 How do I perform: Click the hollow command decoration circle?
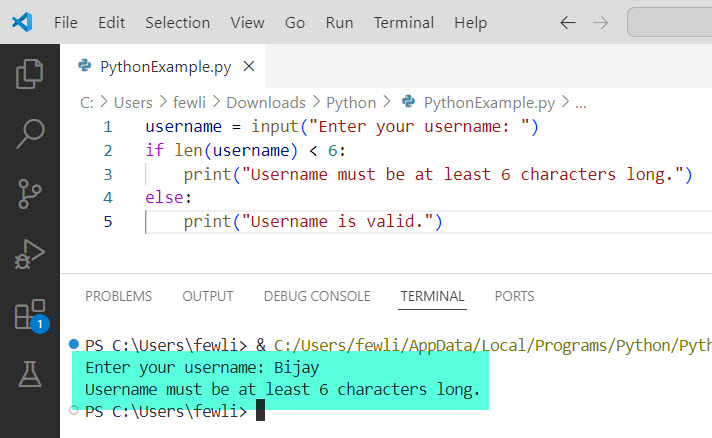click(x=74, y=410)
